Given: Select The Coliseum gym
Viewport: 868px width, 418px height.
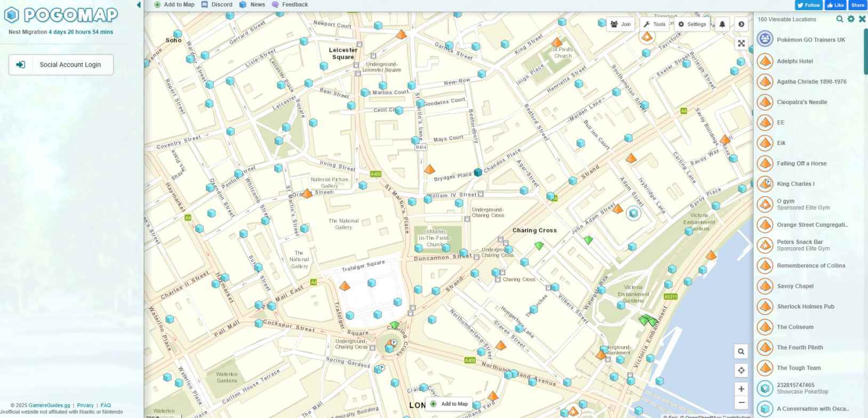Looking at the screenshot, I should click(808, 327).
